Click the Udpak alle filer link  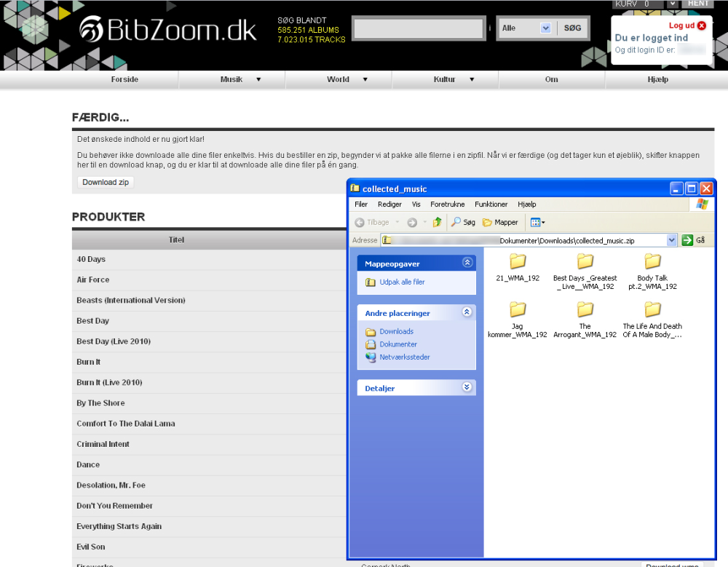(402, 282)
